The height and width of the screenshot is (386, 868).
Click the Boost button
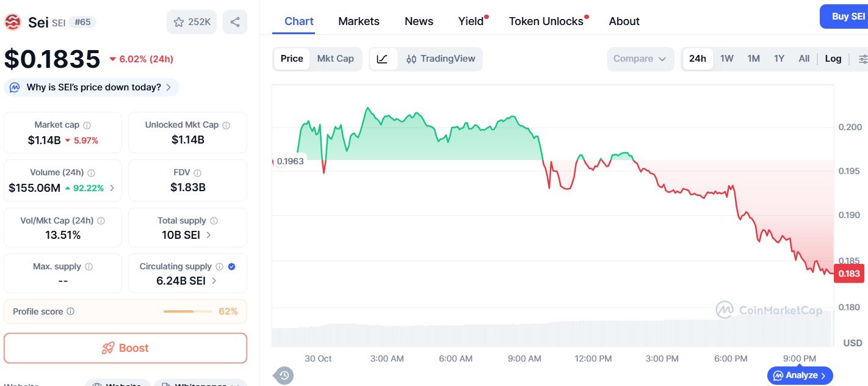[125, 348]
